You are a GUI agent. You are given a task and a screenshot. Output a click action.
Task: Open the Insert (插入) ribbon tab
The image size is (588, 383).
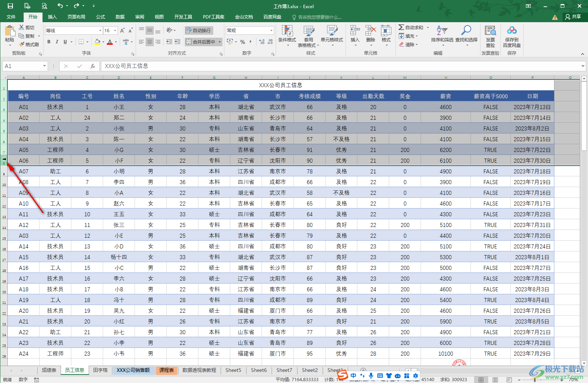point(52,17)
